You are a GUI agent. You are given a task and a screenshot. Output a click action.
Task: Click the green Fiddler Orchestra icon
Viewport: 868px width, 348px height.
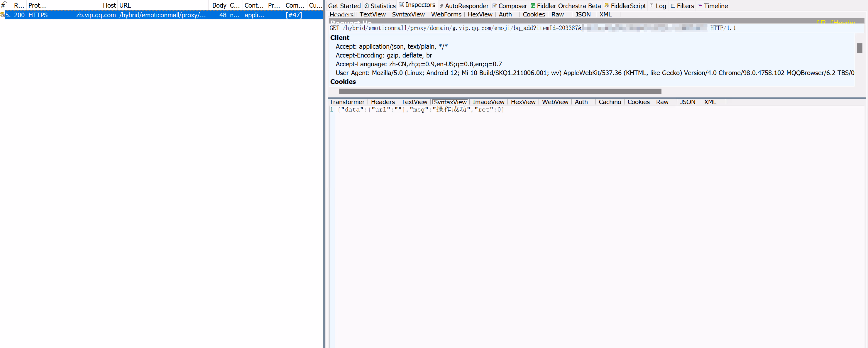pos(533,6)
